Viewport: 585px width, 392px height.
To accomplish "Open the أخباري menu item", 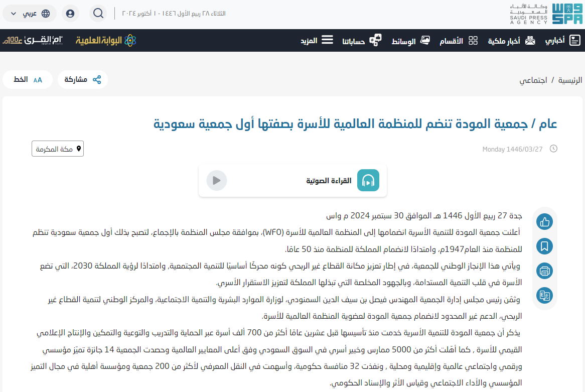I will (x=562, y=40).
